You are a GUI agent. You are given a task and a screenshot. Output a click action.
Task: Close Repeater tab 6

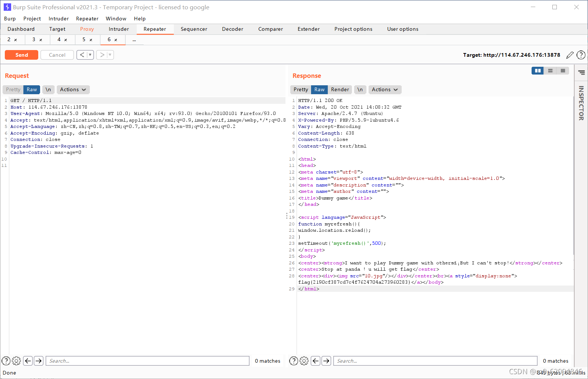[116, 40]
